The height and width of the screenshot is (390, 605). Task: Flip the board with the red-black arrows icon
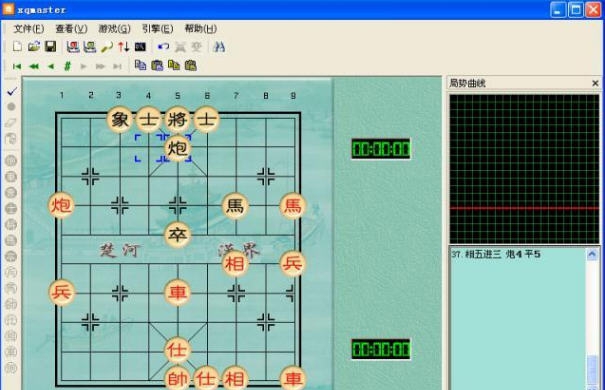pos(123,47)
